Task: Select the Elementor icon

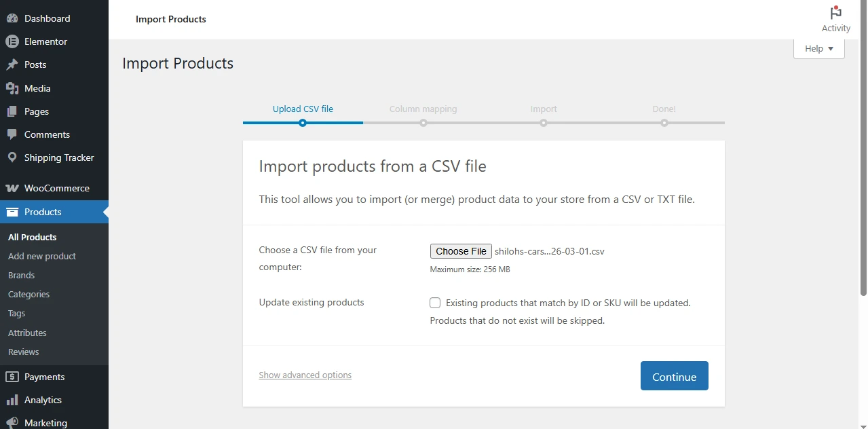Action: [x=14, y=41]
